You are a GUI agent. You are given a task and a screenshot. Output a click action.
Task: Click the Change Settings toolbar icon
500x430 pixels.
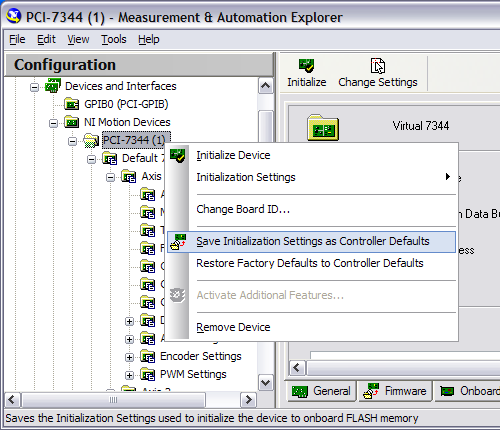pos(378,65)
